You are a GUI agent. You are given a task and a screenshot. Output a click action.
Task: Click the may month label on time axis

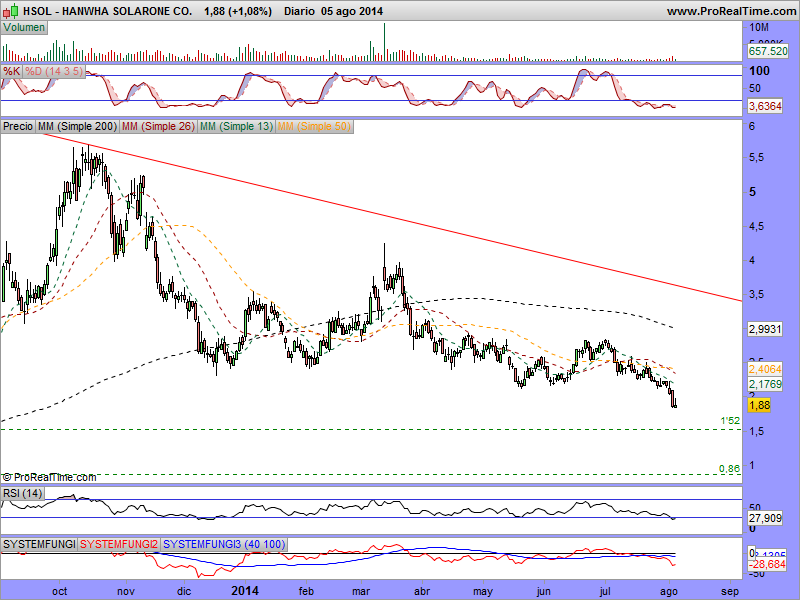(x=483, y=591)
